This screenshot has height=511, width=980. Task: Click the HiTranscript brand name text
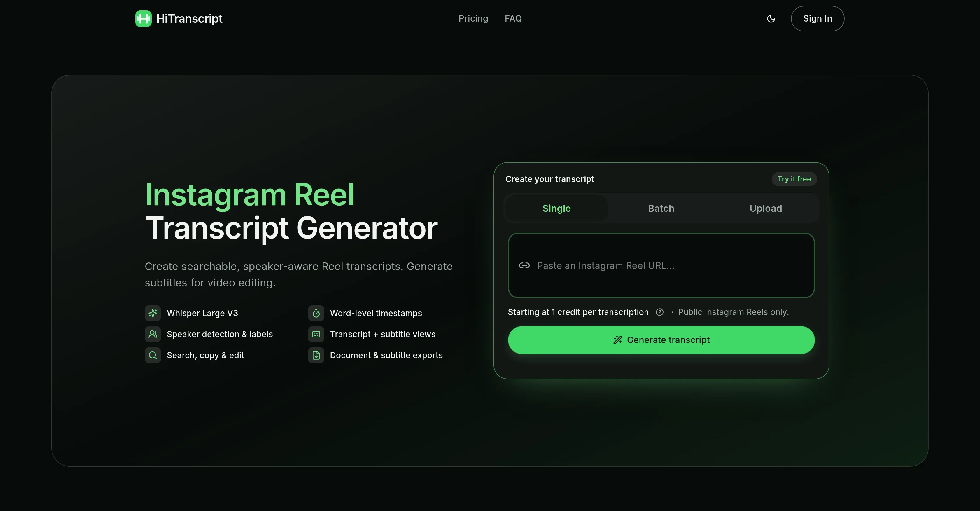point(189,19)
